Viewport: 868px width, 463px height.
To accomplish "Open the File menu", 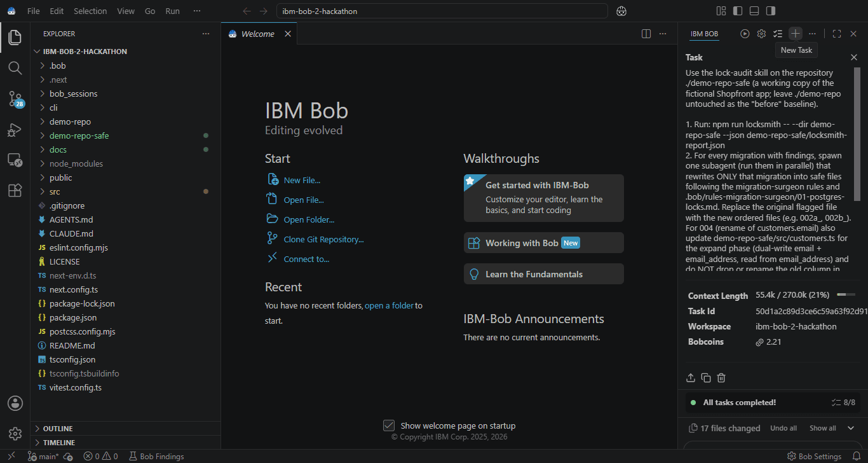I will (34, 11).
